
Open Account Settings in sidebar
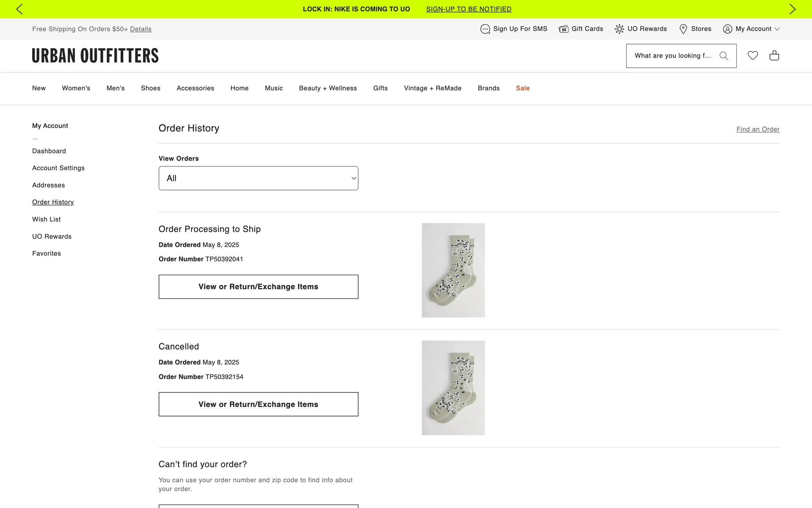58,168
